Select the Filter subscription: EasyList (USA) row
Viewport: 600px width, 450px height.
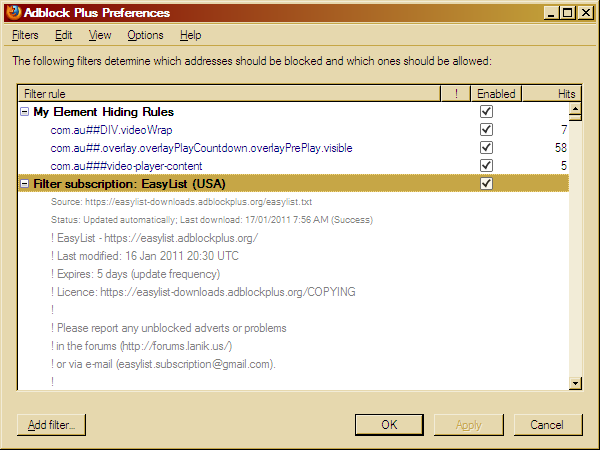click(293, 184)
